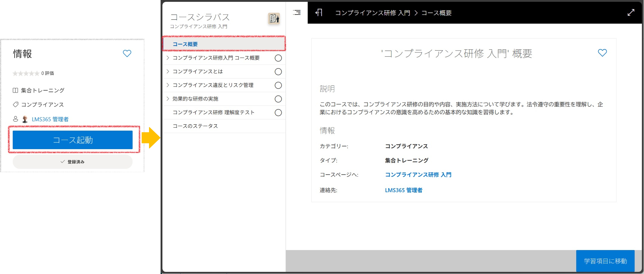Click the star rating in the 情報 card

click(26, 73)
